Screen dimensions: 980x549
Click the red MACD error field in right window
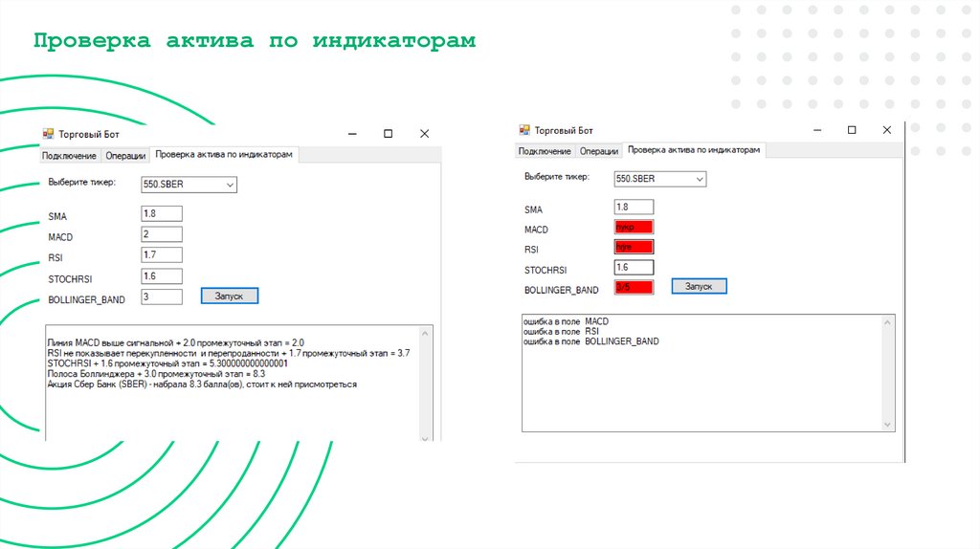click(634, 227)
